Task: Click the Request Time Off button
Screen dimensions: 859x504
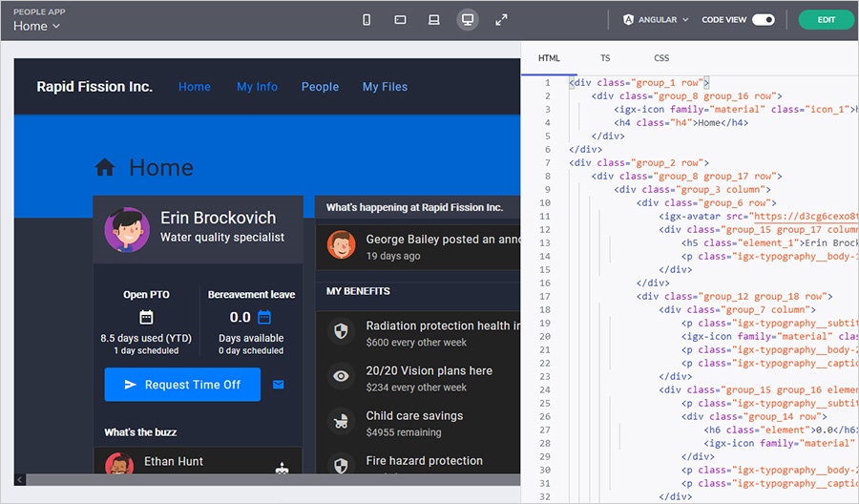Action: [x=182, y=385]
